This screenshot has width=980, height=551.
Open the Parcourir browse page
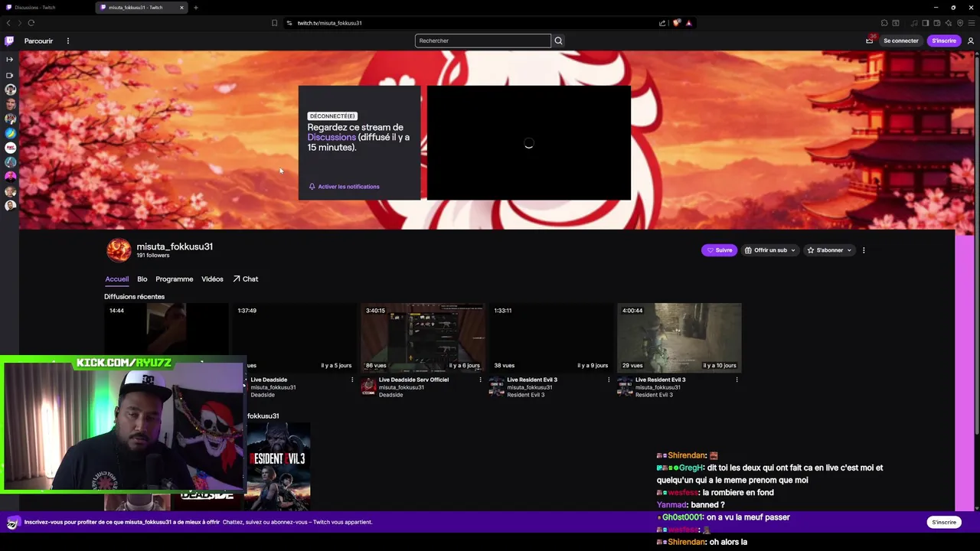(x=38, y=41)
